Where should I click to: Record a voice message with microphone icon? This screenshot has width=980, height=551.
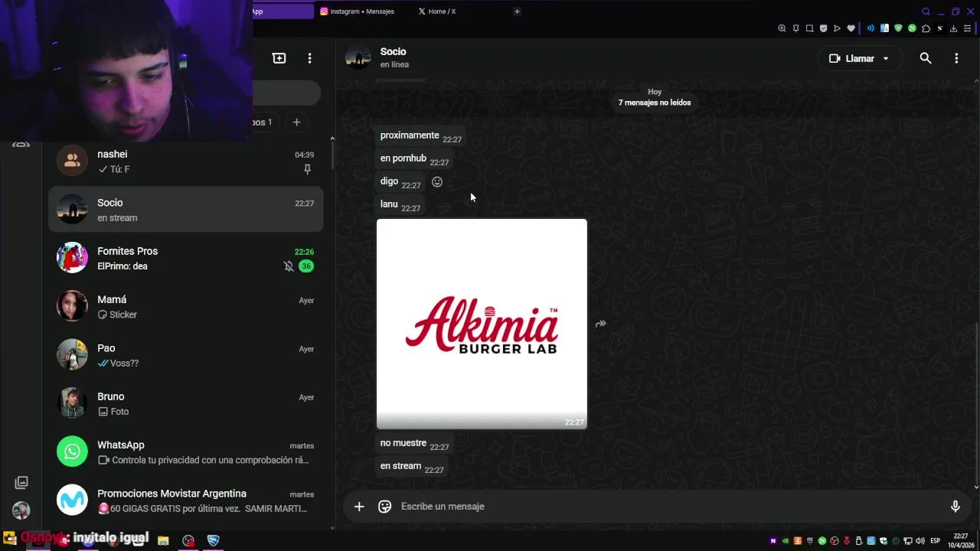(x=955, y=507)
